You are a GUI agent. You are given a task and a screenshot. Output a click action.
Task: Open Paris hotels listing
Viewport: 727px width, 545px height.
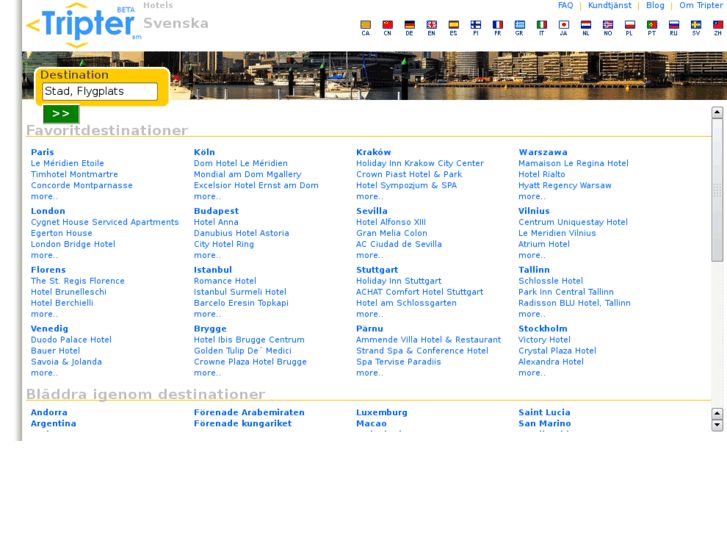tap(42, 152)
